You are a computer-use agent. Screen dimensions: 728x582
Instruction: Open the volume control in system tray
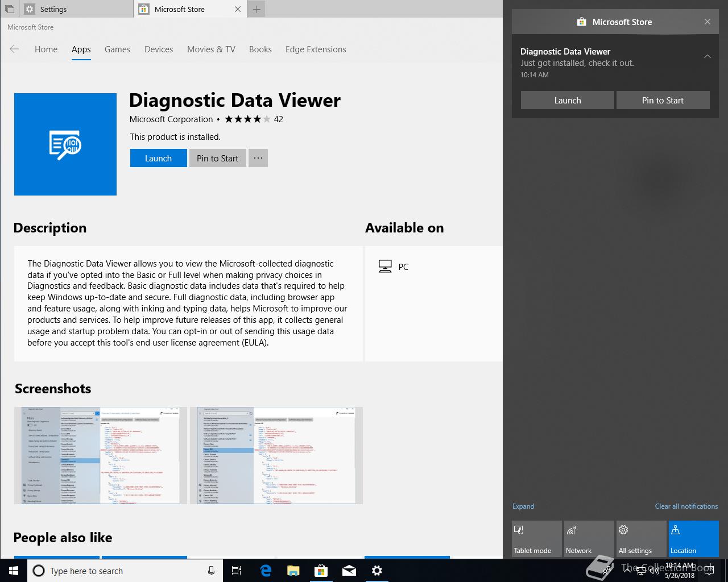654,571
